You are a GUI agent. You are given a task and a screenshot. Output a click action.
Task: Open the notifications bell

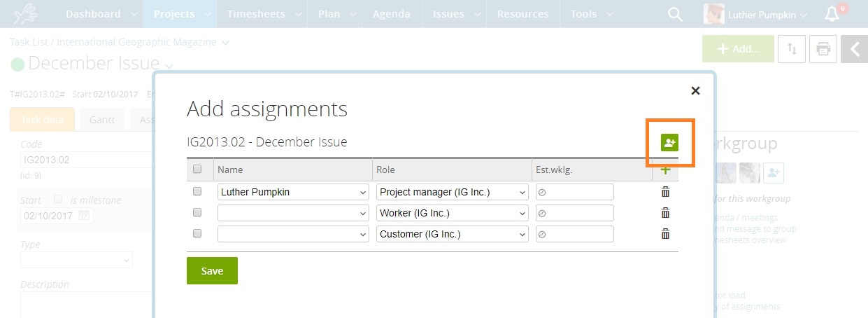pos(832,14)
